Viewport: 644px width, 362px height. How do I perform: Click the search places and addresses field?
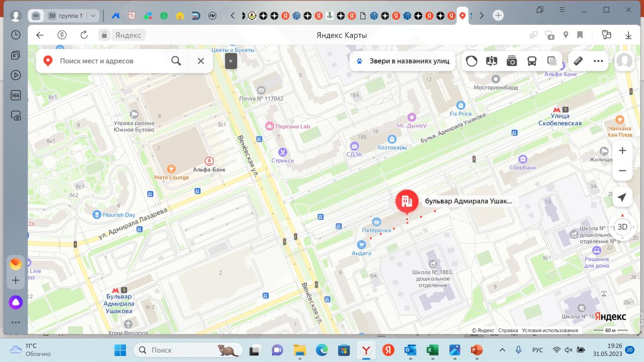click(x=110, y=61)
